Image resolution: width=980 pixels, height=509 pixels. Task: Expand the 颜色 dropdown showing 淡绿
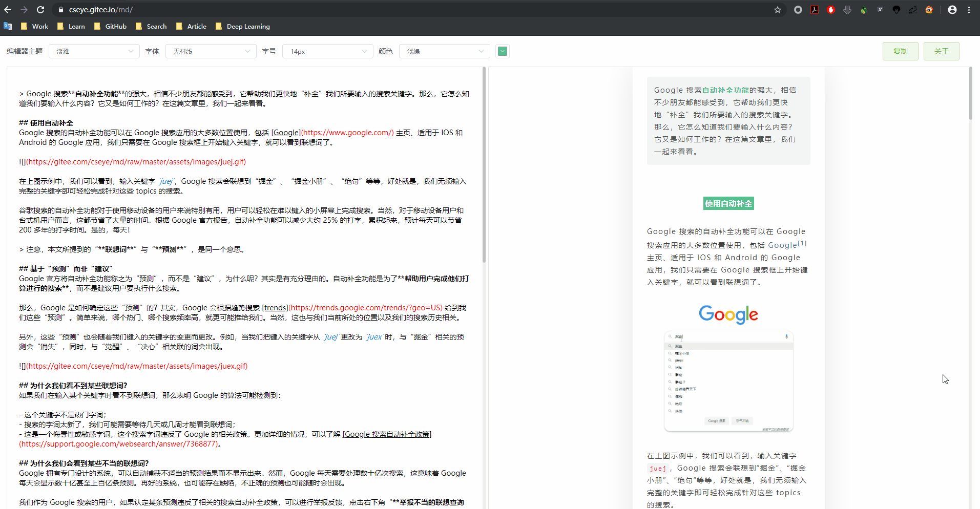tap(445, 51)
